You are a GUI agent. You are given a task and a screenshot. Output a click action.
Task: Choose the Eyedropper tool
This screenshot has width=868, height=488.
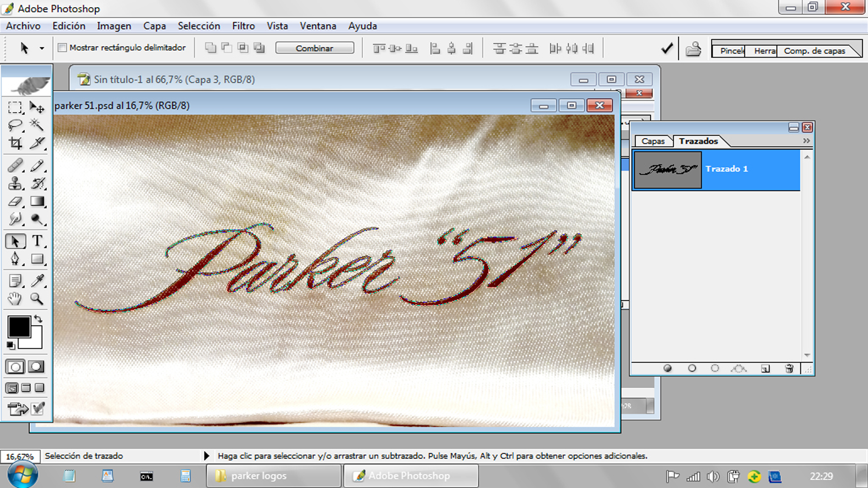point(37,280)
